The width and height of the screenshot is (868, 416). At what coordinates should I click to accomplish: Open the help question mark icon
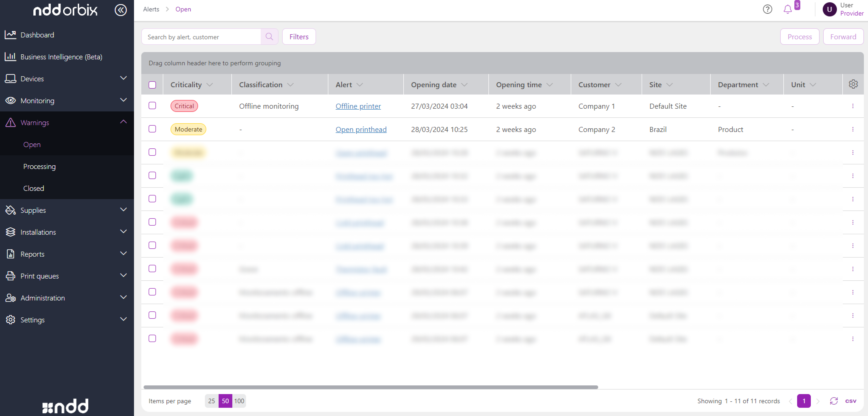767,9
